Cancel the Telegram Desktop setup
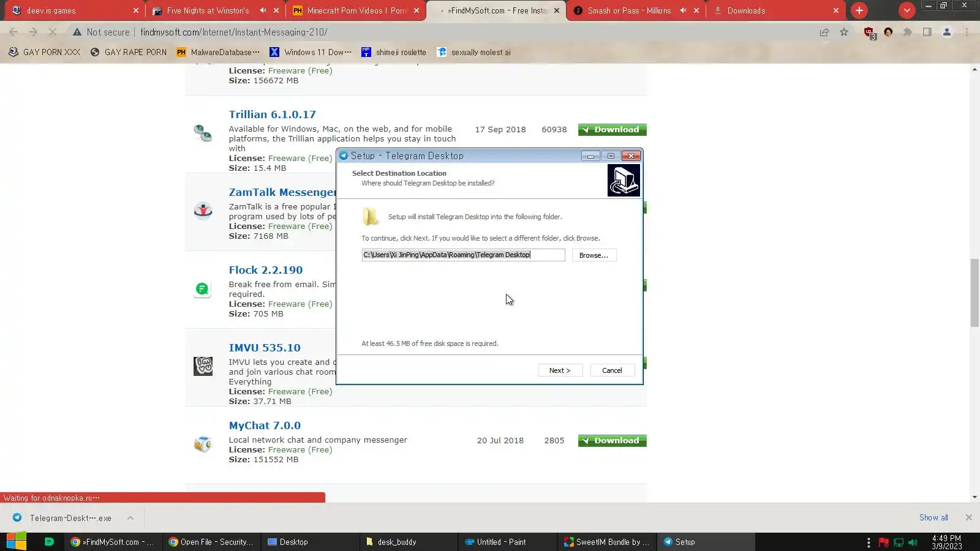Screen dimensions: 980x551 click(x=612, y=370)
